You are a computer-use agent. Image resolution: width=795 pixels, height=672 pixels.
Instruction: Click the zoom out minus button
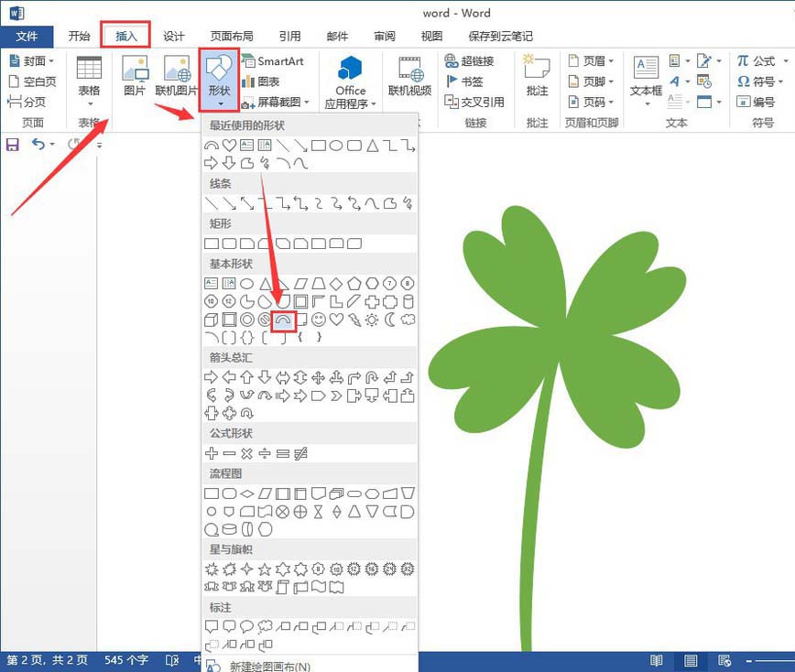(x=749, y=661)
